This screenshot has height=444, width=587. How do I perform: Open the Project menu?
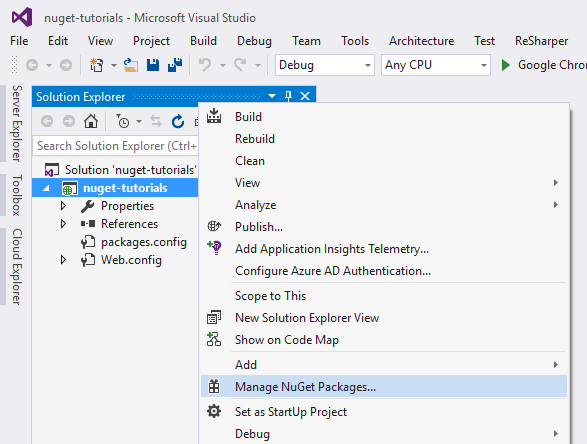[x=151, y=41]
